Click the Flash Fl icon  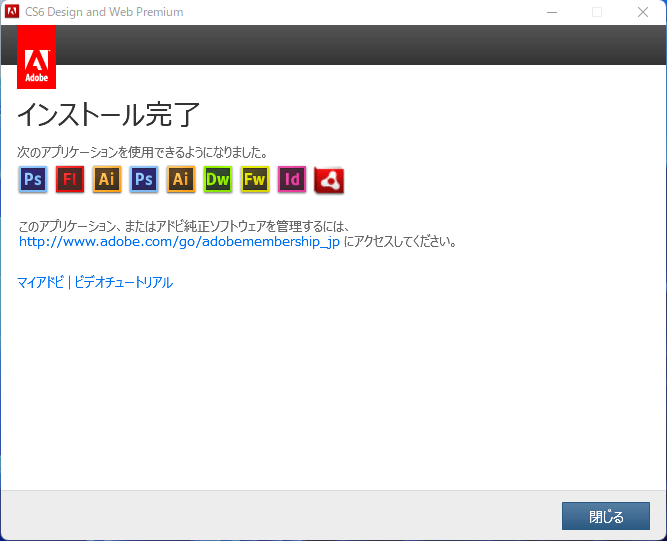(x=70, y=179)
